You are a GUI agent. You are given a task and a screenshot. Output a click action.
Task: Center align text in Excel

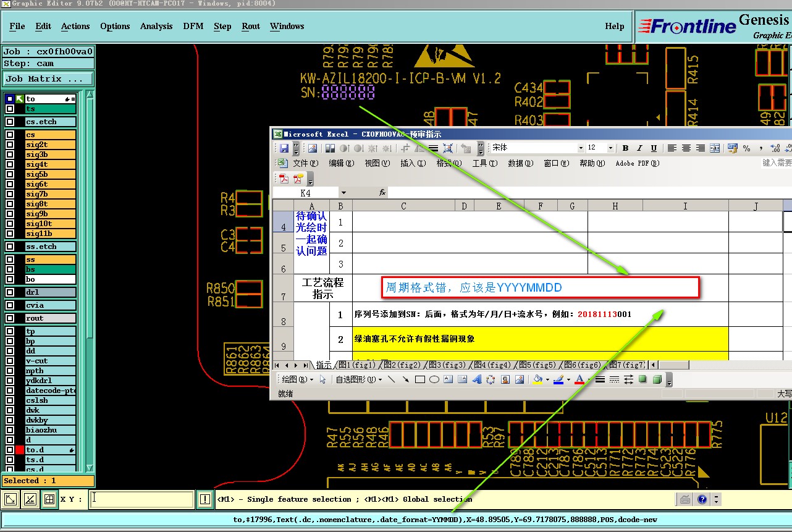pos(686,148)
